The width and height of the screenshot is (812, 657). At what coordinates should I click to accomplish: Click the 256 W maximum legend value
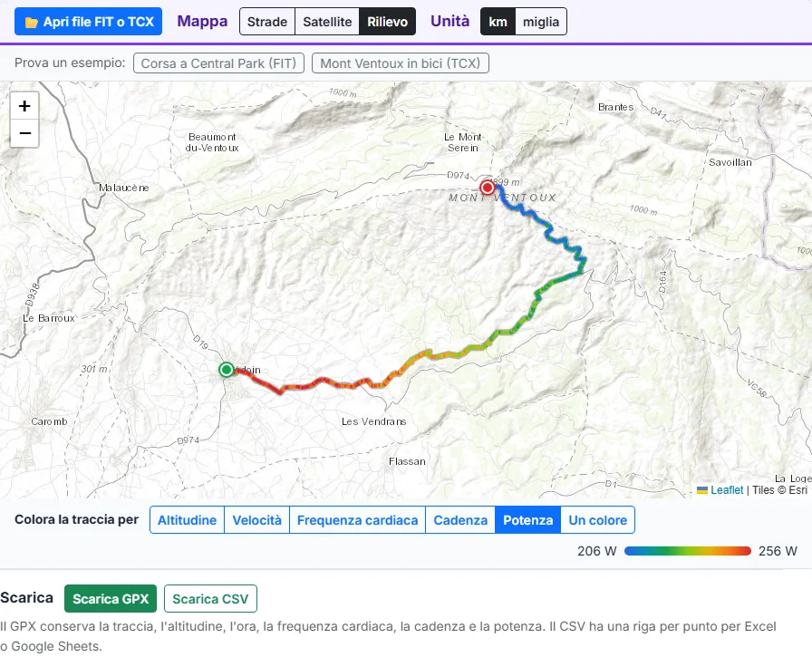tap(778, 551)
